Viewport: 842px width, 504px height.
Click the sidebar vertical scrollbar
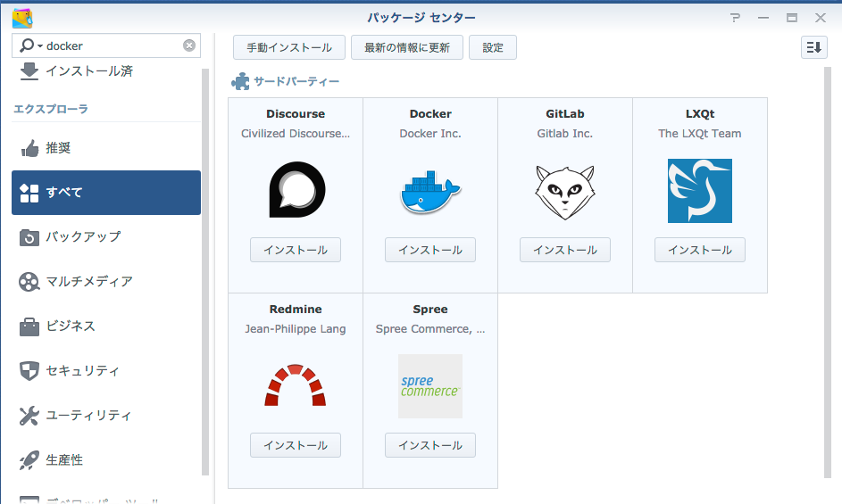coord(205,268)
